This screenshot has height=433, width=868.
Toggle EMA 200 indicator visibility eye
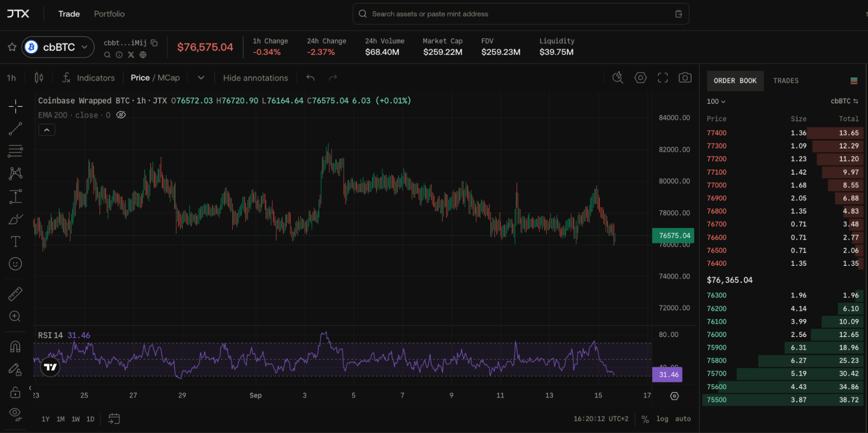click(x=121, y=115)
